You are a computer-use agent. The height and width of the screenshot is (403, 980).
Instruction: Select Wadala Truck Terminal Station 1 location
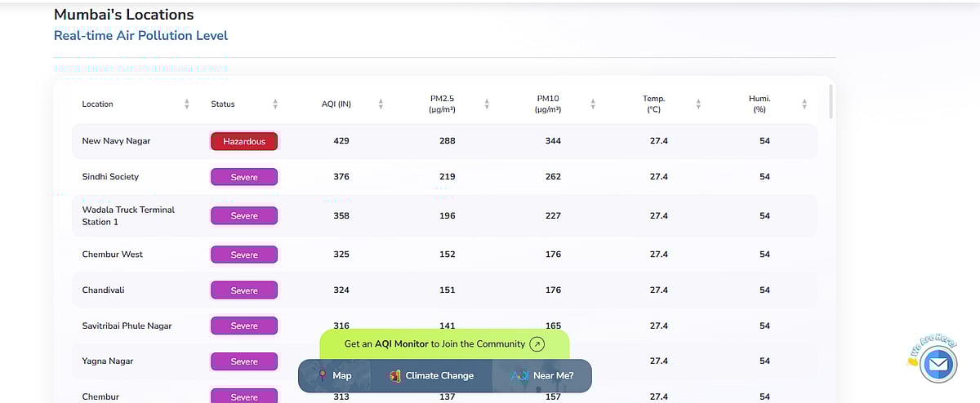(x=128, y=215)
